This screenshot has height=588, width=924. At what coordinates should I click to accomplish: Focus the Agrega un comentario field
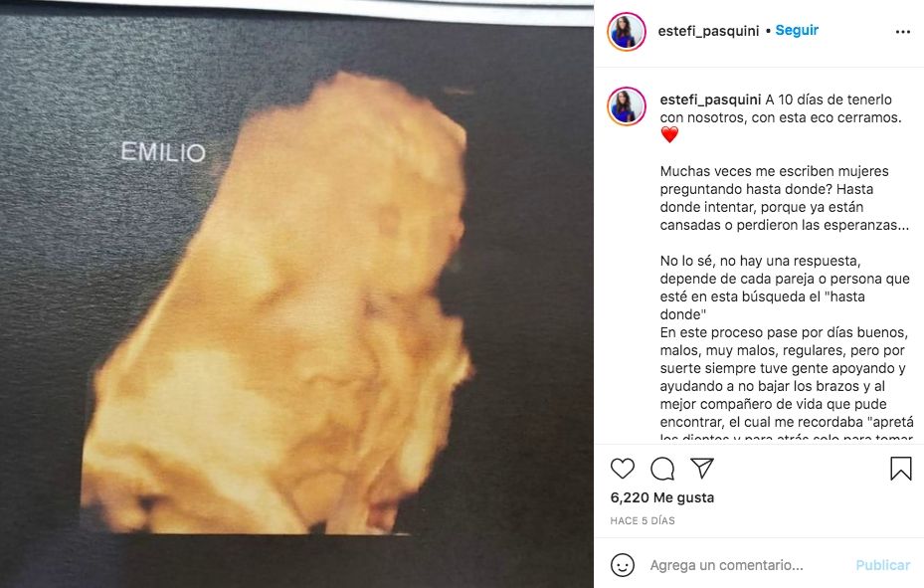[x=747, y=565]
